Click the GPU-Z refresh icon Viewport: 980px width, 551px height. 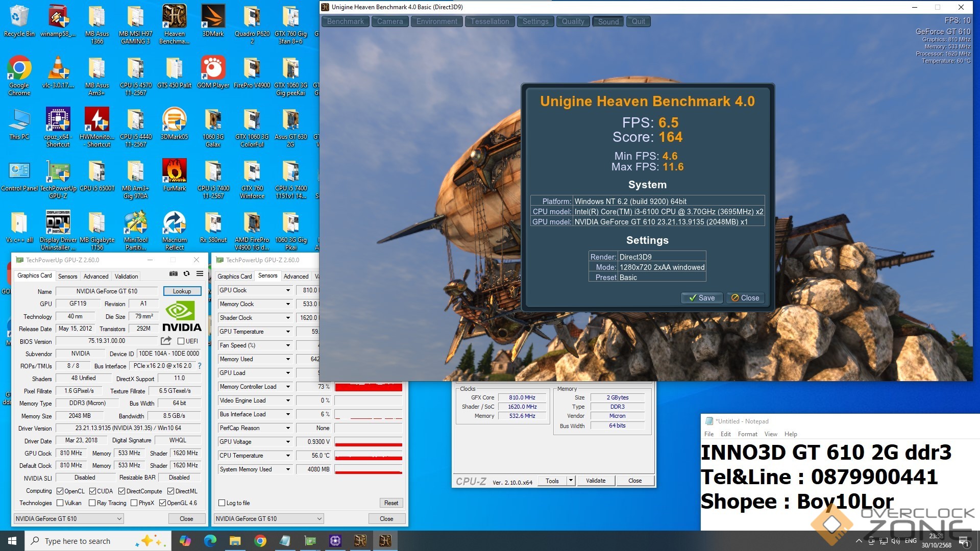pos(187,274)
